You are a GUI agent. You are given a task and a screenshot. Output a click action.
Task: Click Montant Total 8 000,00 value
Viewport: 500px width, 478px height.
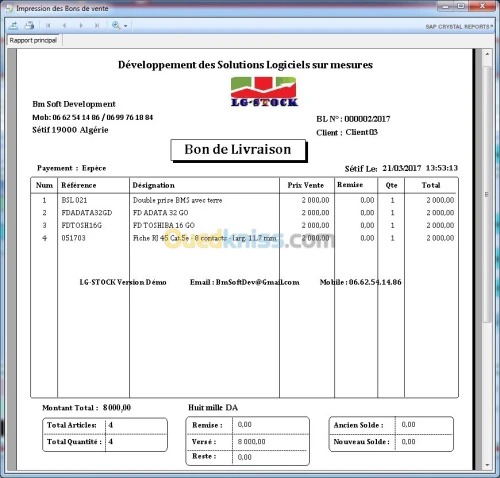[x=117, y=408]
